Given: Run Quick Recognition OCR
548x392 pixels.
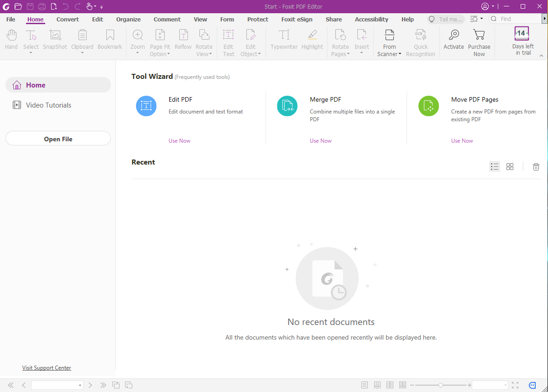Looking at the screenshot, I should (x=421, y=43).
